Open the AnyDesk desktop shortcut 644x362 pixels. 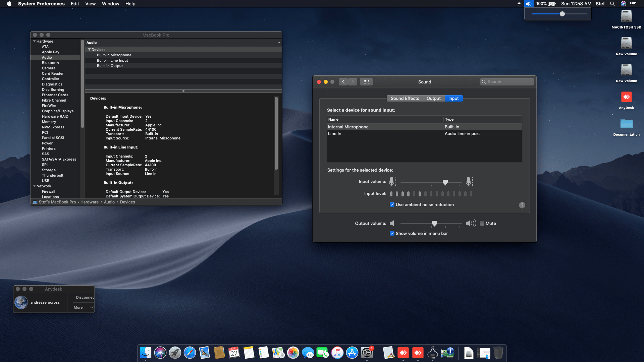pyautogui.click(x=626, y=98)
